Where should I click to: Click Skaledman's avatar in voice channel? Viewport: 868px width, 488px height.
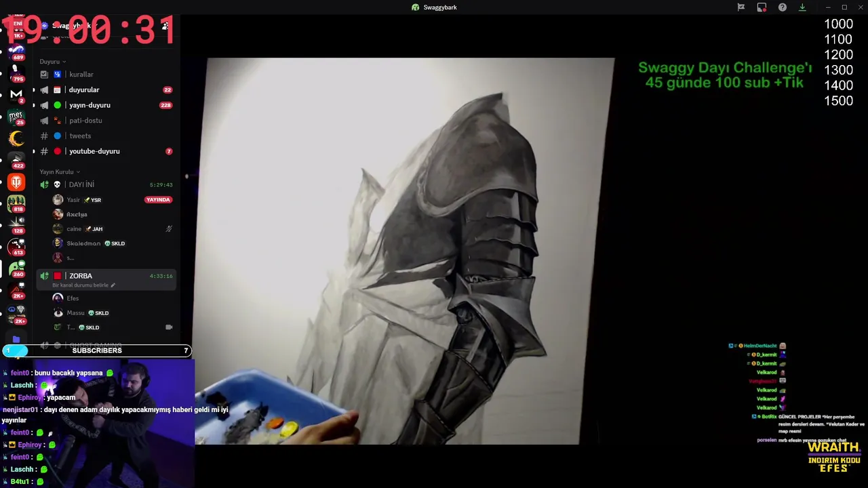58,243
